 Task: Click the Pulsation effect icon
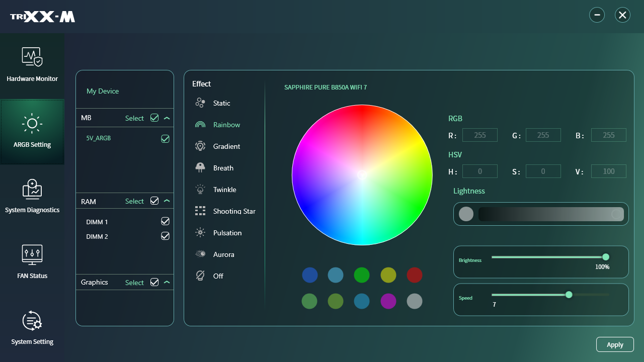200,233
